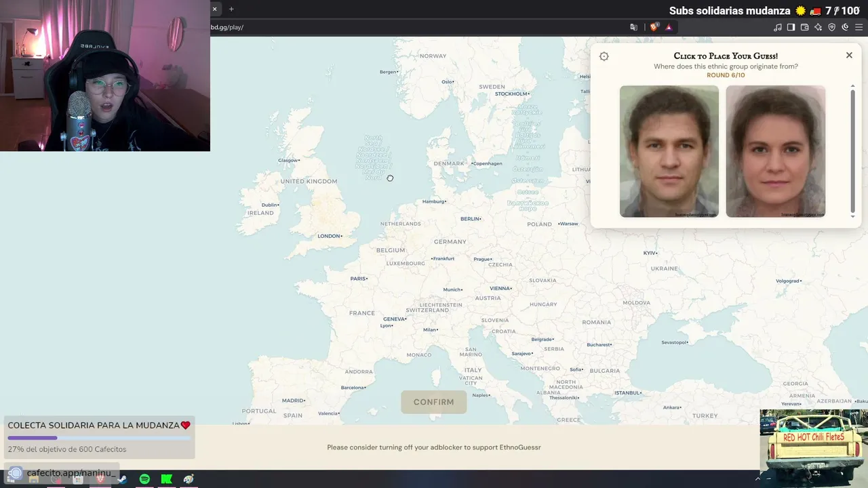Click the Brave VPN shield icon
The height and width of the screenshot is (488, 868).
coord(832,27)
